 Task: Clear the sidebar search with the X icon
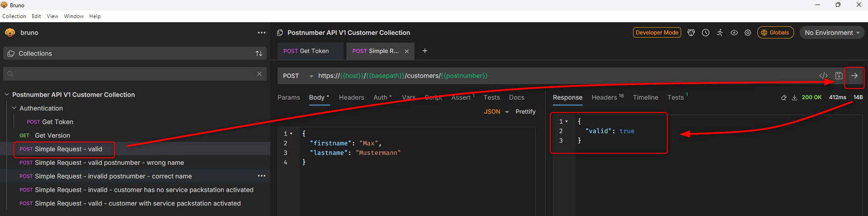coord(259,74)
